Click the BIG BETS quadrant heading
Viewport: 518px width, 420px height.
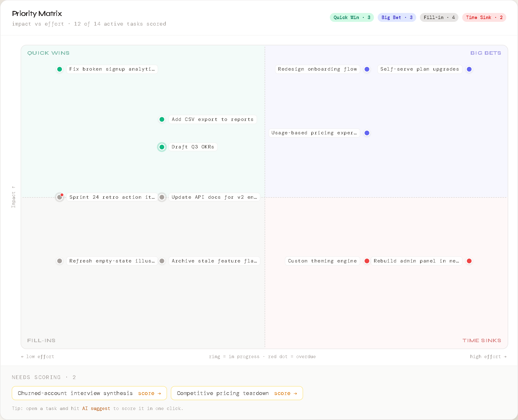[486, 53]
